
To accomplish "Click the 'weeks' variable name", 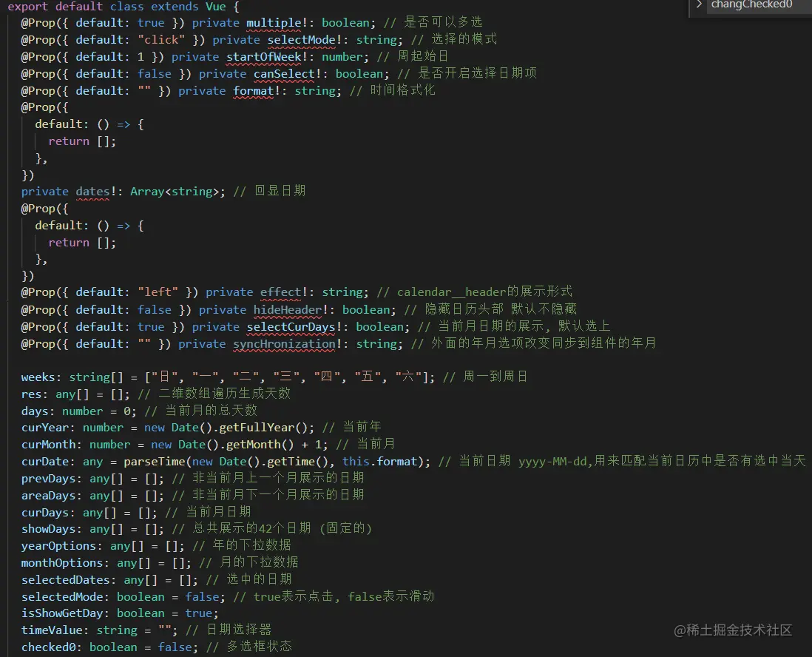I will click(38, 377).
